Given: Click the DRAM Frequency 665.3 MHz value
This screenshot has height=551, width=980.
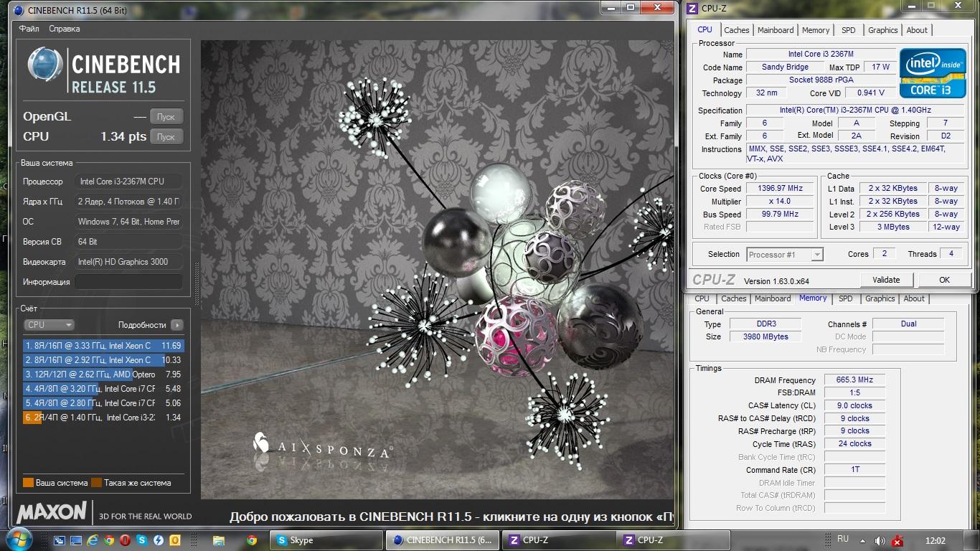Looking at the screenshot, I should (854, 380).
